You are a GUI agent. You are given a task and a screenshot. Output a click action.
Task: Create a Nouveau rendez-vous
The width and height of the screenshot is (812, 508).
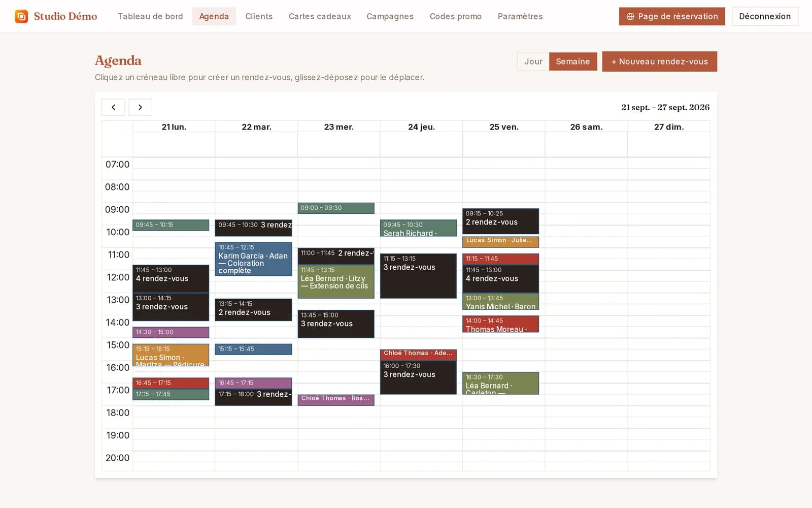click(x=659, y=61)
